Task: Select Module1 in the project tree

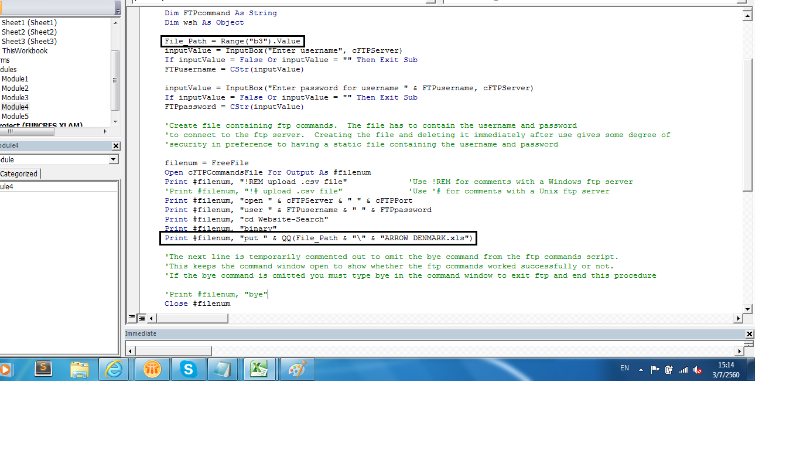Action: coord(15,78)
